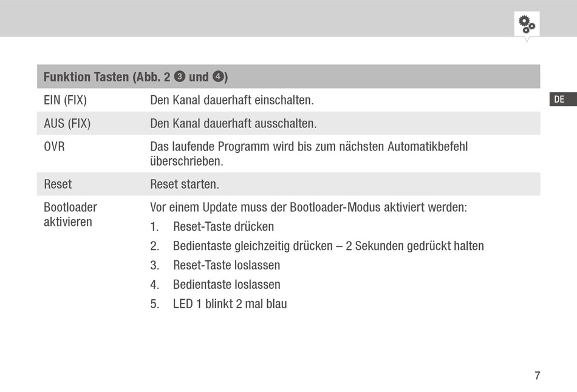Click the page number 7
Viewport: 577px width, 392px height.
point(538,376)
